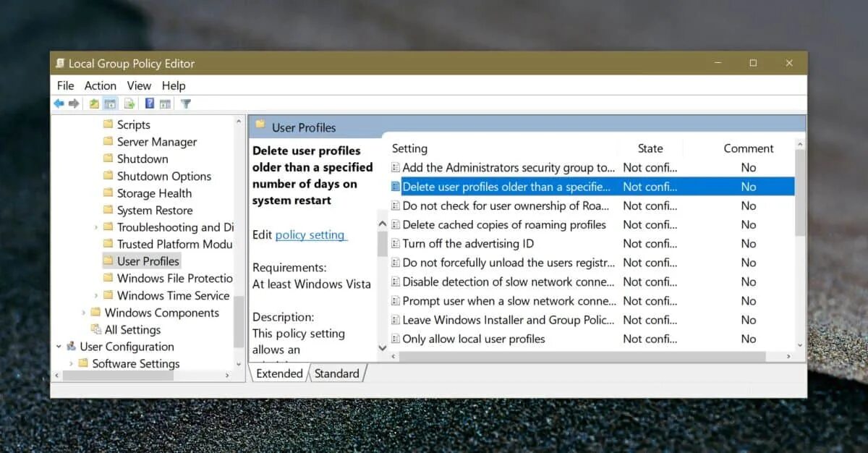Screen dimensions: 868x453
Task: Select Shutdown Options in the tree
Action: (x=164, y=176)
